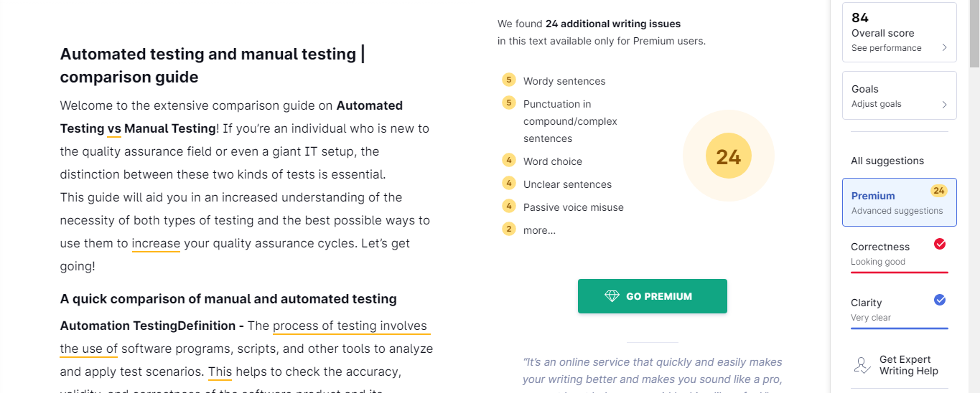Click the large 24 issues circle

click(728, 156)
